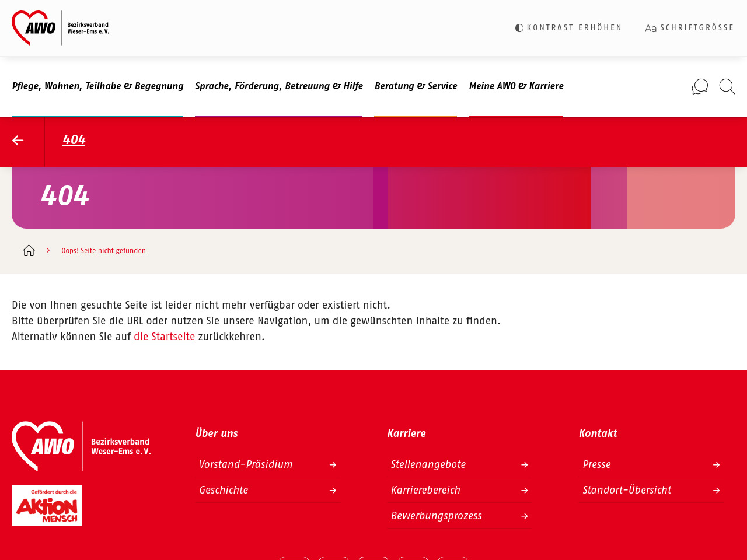The width and height of the screenshot is (747, 560).
Task: Open Standort-Übersicht in Kontakt section
Action: (627, 490)
